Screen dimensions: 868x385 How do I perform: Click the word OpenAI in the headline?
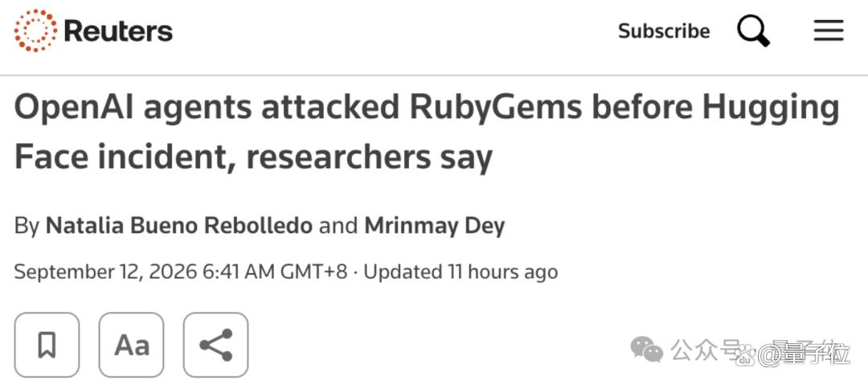74,108
